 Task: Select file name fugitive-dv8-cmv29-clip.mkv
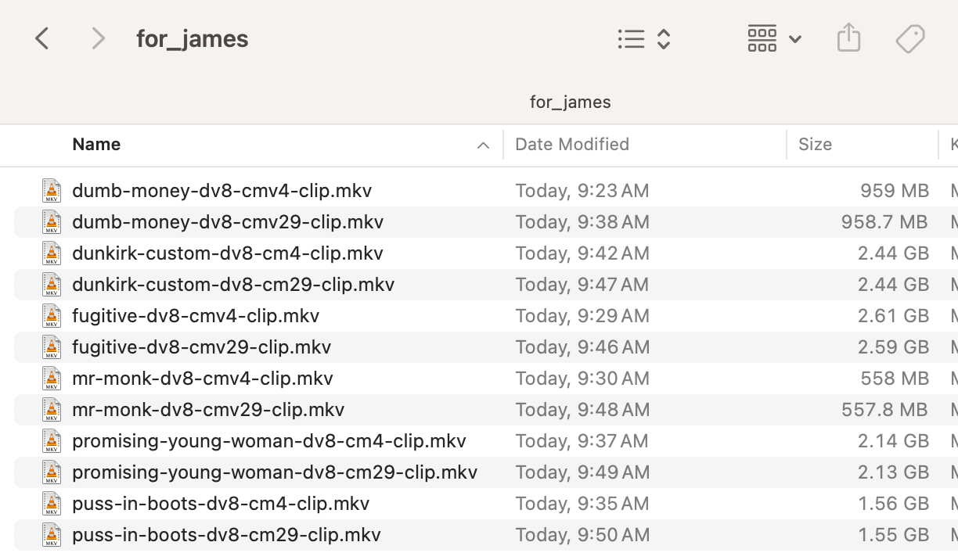[202, 346]
